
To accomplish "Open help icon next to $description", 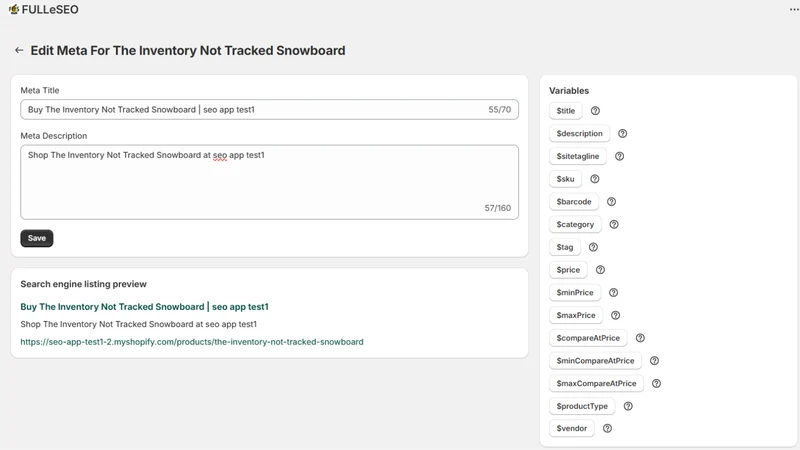I will [x=622, y=133].
